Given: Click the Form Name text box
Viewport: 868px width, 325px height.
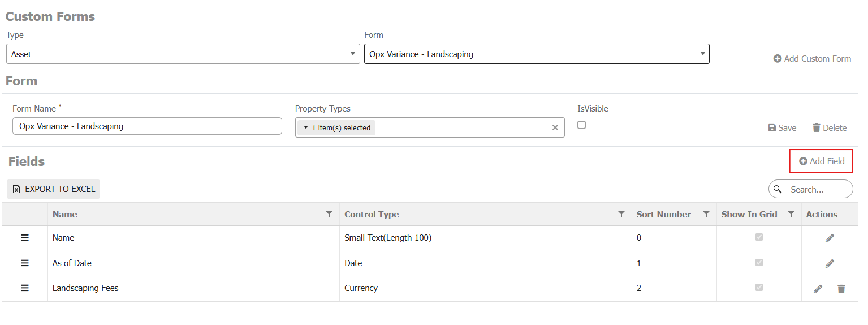Looking at the screenshot, I should pos(147,126).
